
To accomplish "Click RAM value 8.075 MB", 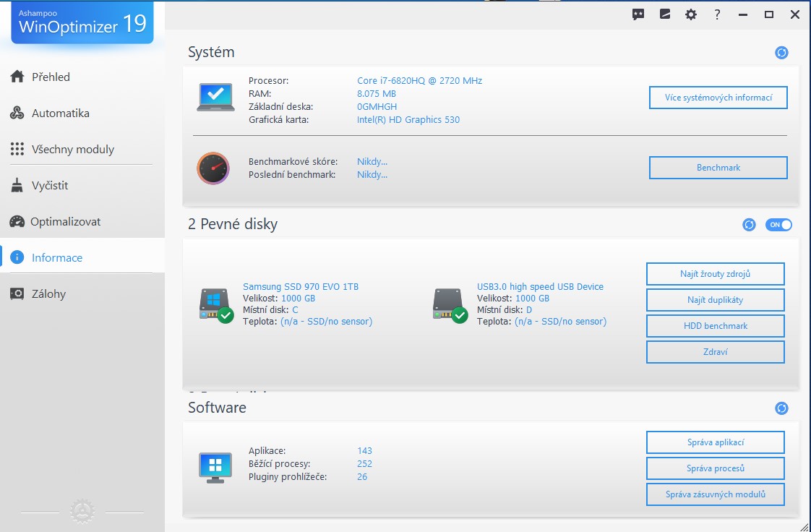I will click(377, 93).
